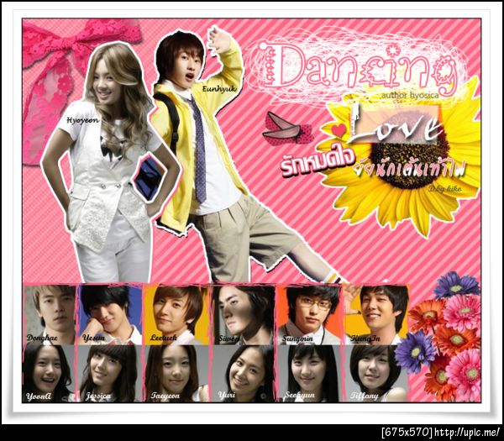Click the portrait thumbnail captioned Sungmin
Image resolution: width=504 pixels, height=441 pixels.
(x=309, y=314)
